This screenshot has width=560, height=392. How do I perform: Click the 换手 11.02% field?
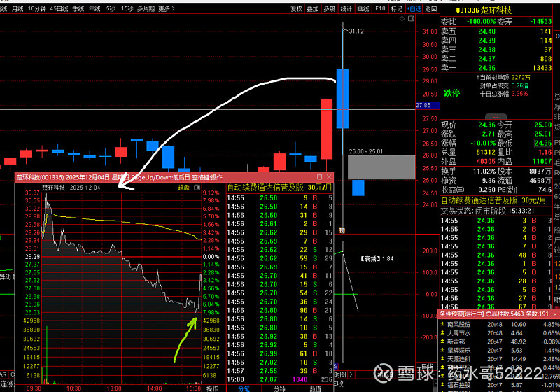coord(468,171)
